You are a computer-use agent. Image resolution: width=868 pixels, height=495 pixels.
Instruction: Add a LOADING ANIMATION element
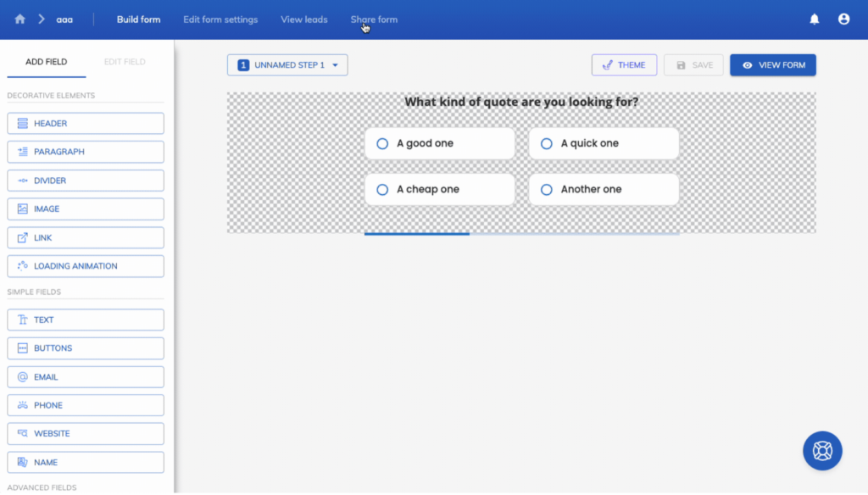tap(86, 266)
